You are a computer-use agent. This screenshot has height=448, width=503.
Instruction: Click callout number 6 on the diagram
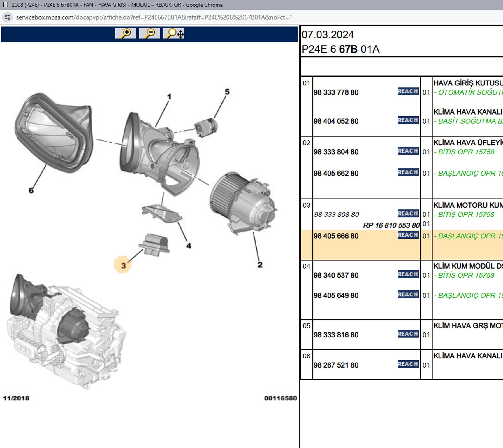31,190
